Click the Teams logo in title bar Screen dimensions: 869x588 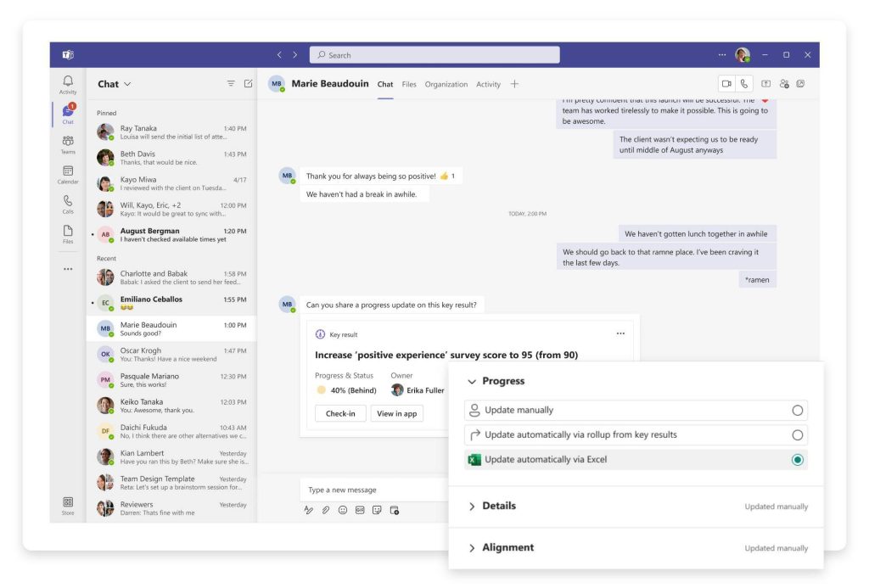point(68,55)
